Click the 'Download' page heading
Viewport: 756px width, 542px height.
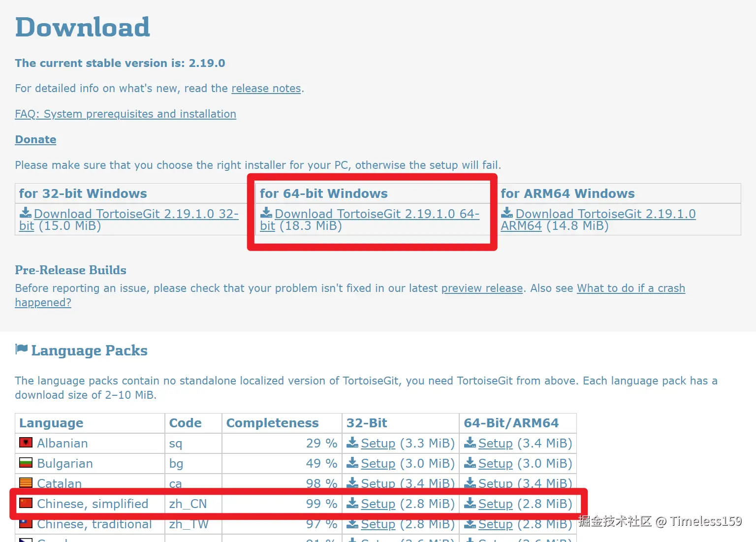(83, 27)
